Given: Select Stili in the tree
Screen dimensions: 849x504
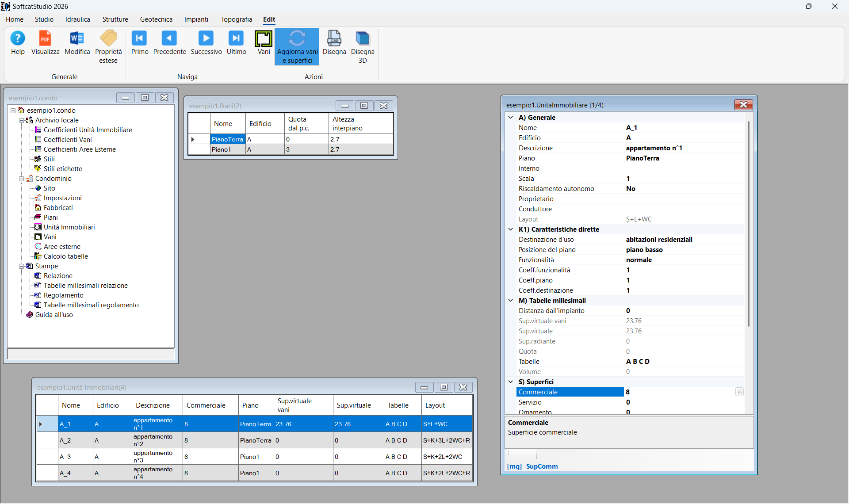Looking at the screenshot, I should (49, 159).
